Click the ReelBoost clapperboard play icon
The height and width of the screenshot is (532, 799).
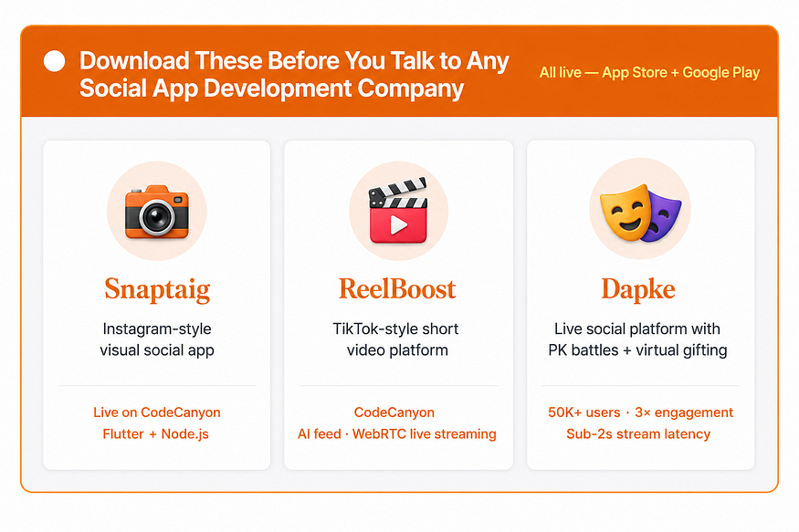(398, 210)
